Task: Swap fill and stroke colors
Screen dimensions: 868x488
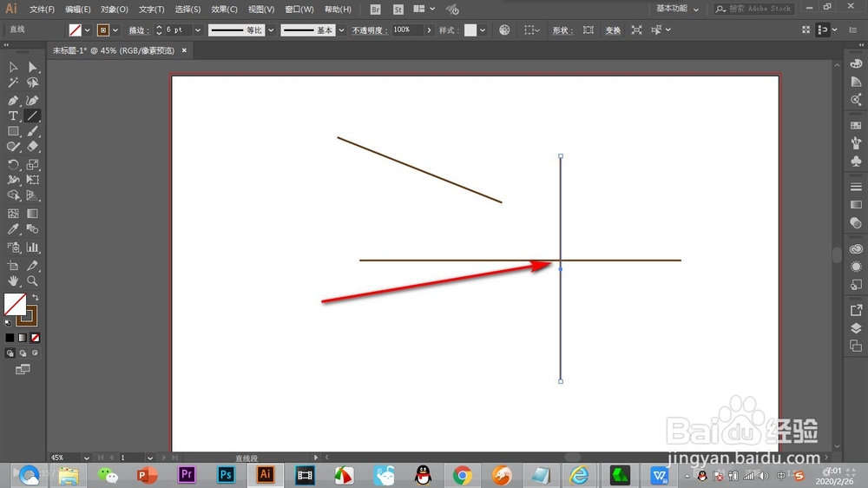Action: coord(36,298)
